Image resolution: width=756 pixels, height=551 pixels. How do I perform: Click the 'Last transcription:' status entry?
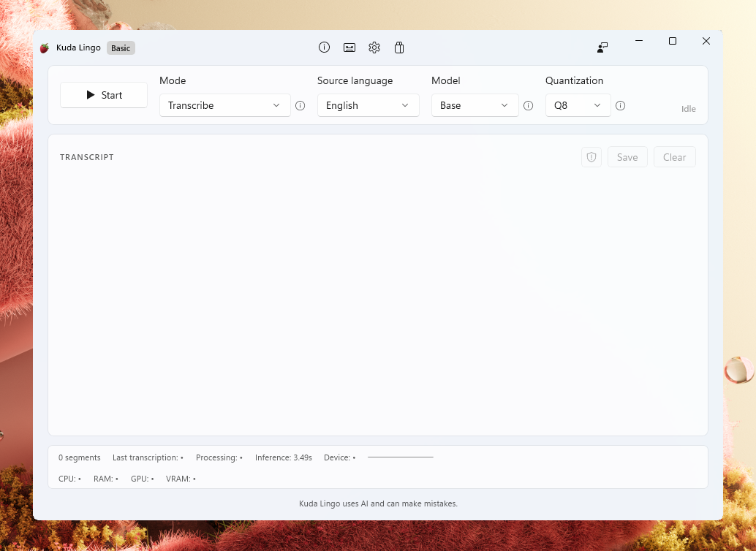148,457
